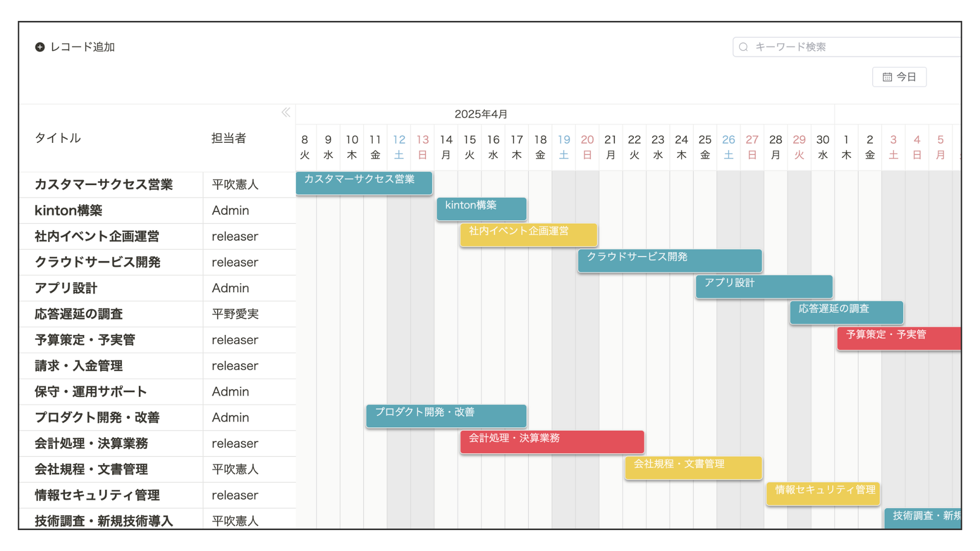This screenshot has width=980, height=551.
Task: Open the プロダクト開発・改善 Gantt bar
Action: coord(446,416)
